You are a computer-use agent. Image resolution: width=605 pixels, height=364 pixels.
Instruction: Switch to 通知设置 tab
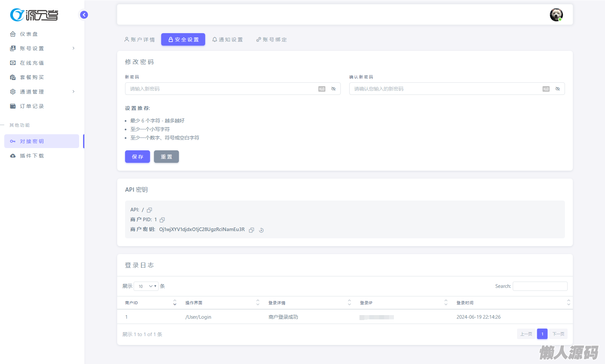pos(227,40)
